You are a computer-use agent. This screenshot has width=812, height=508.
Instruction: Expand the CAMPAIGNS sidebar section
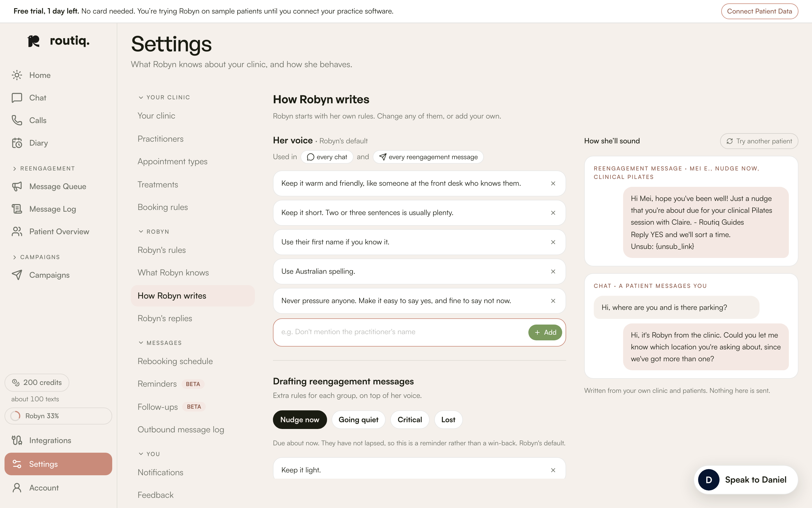(x=36, y=257)
